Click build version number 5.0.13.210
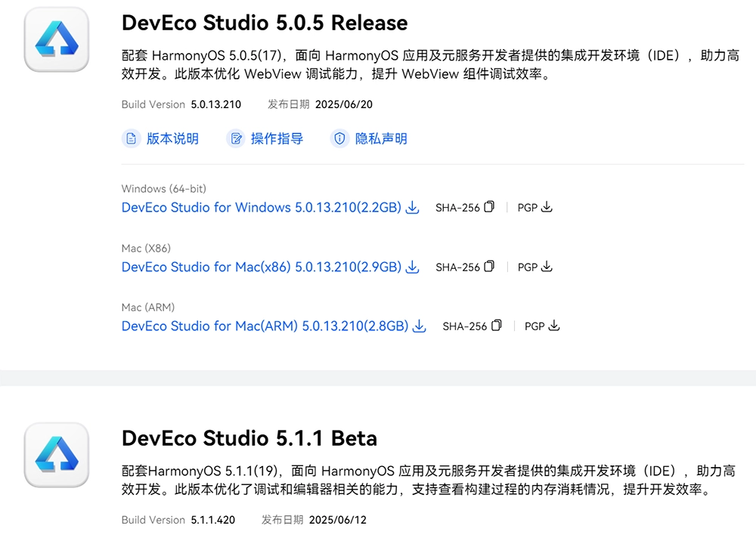 (x=216, y=104)
